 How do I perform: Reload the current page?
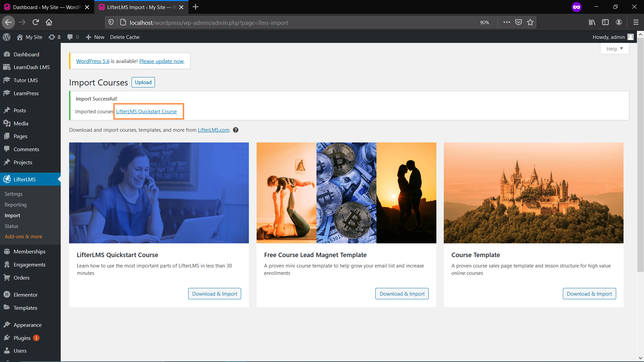[x=36, y=22]
